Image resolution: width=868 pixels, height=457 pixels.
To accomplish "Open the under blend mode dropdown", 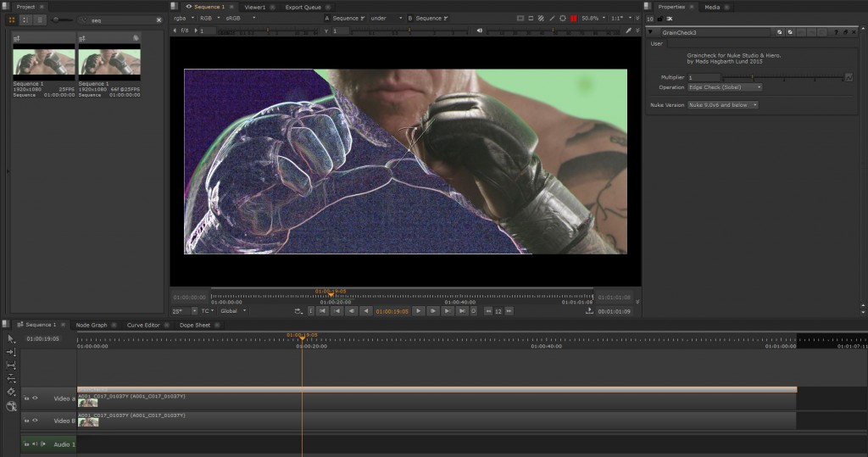I will [387, 18].
